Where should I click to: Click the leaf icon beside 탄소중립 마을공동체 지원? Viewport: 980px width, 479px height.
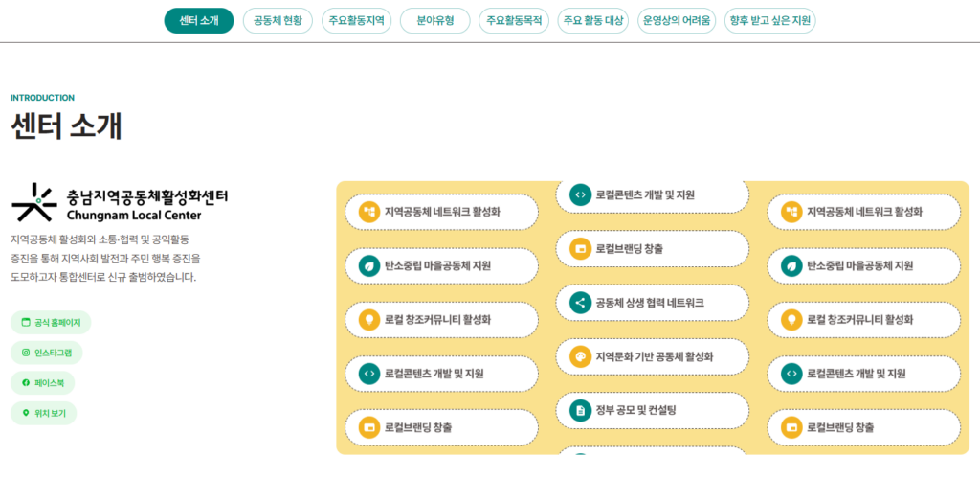point(368,265)
